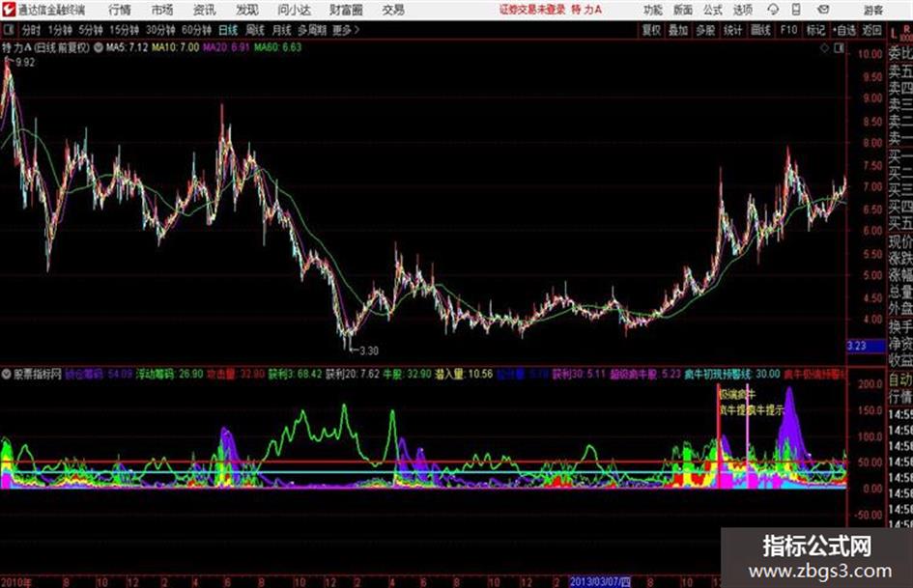Image resolution: width=913 pixels, height=588 pixels.
Task: Click the 股票指标网 indicator name
Action: tap(38, 374)
